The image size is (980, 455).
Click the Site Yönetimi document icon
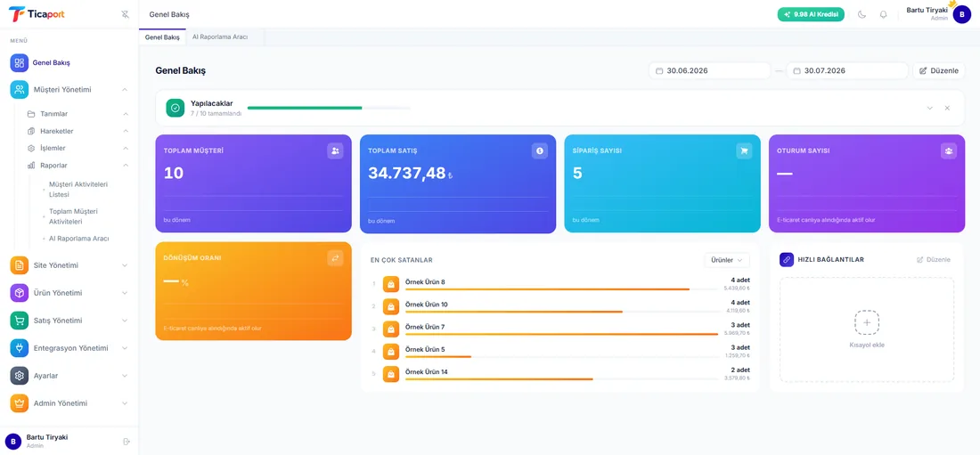20,265
